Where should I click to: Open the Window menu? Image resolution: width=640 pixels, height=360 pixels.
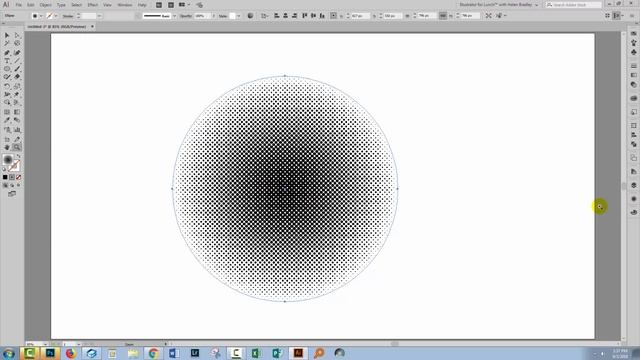click(x=125, y=5)
